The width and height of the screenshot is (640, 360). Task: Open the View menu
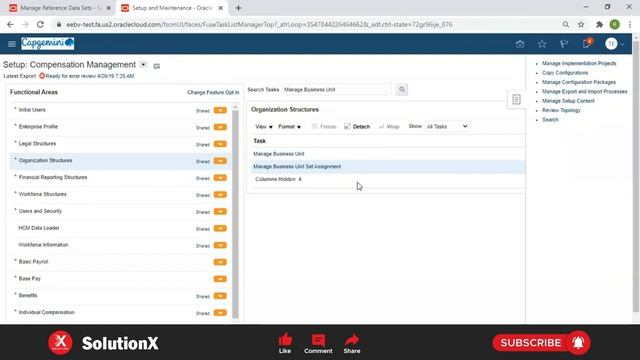tap(264, 127)
